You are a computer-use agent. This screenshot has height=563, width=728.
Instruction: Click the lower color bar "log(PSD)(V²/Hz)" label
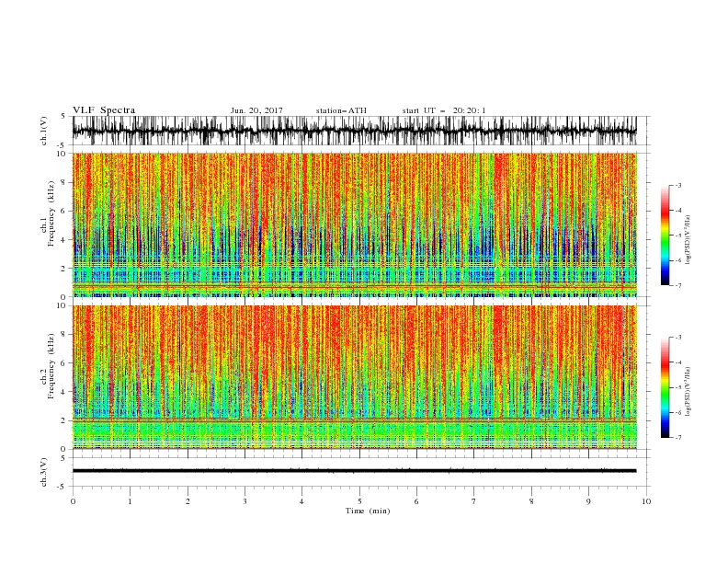688,392
